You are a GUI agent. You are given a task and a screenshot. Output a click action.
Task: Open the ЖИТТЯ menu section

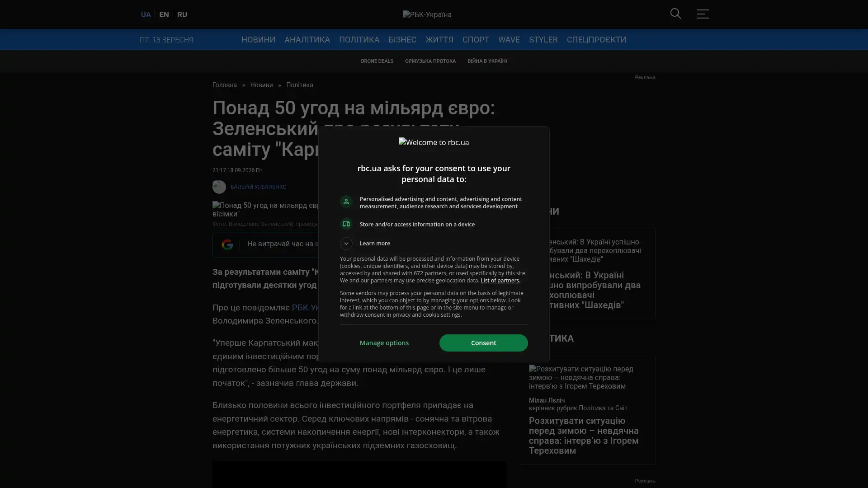coord(439,40)
